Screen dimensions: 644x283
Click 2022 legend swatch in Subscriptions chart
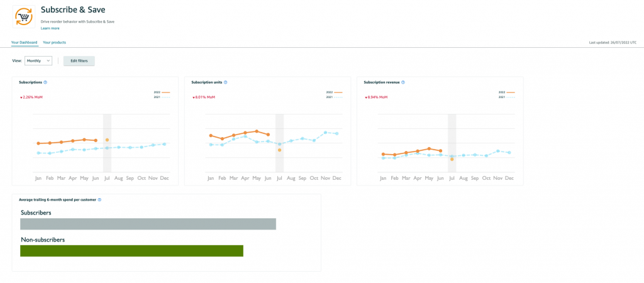[x=166, y=92]
